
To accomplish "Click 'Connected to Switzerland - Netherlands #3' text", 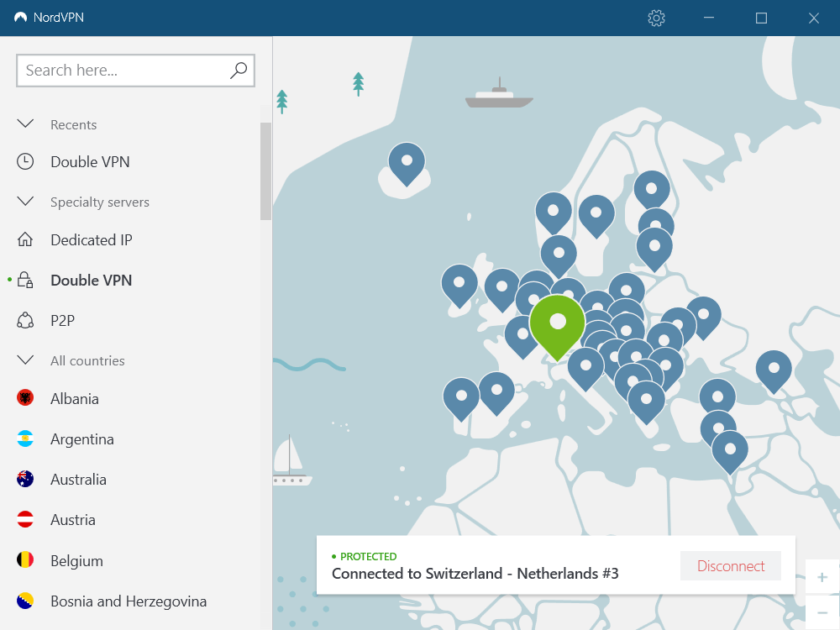I will coord(475,573).
